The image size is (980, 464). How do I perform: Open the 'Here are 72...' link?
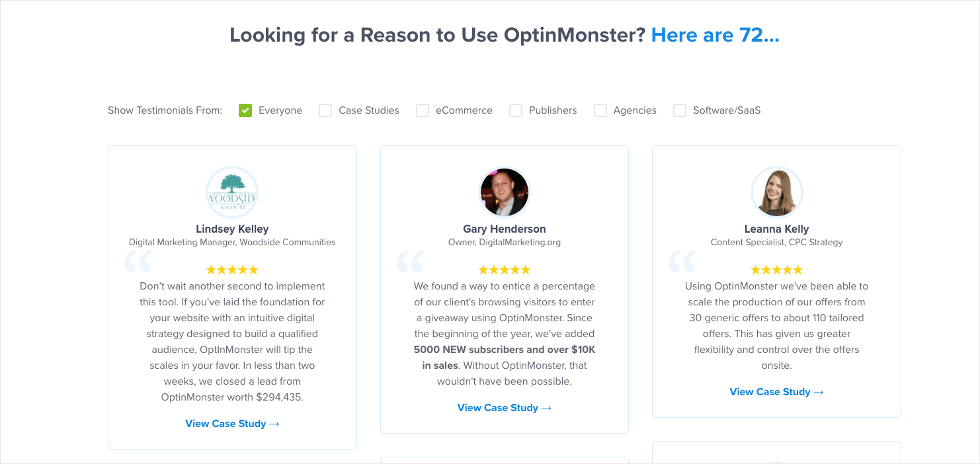(715, 34)
